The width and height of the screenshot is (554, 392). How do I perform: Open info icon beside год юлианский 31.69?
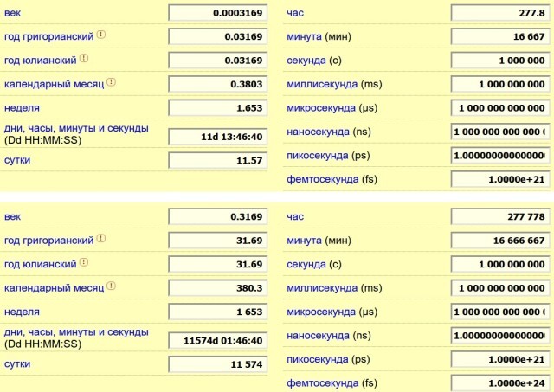[x=84, y=262]
